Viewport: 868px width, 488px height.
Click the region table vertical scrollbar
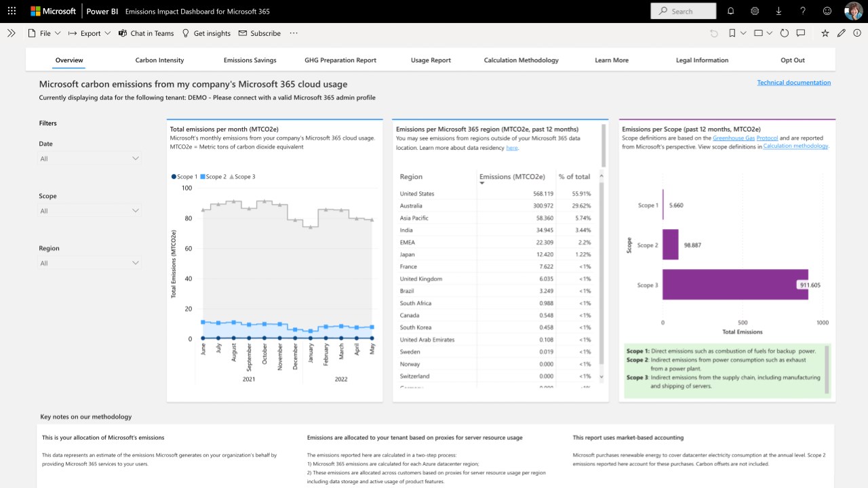[601, 274]
